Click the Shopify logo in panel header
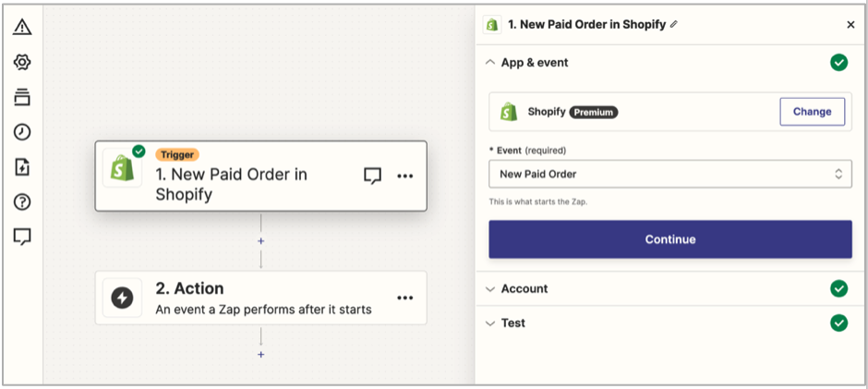Image resolution: width=868 pixels, height=389 pixels. click(492, 25)
